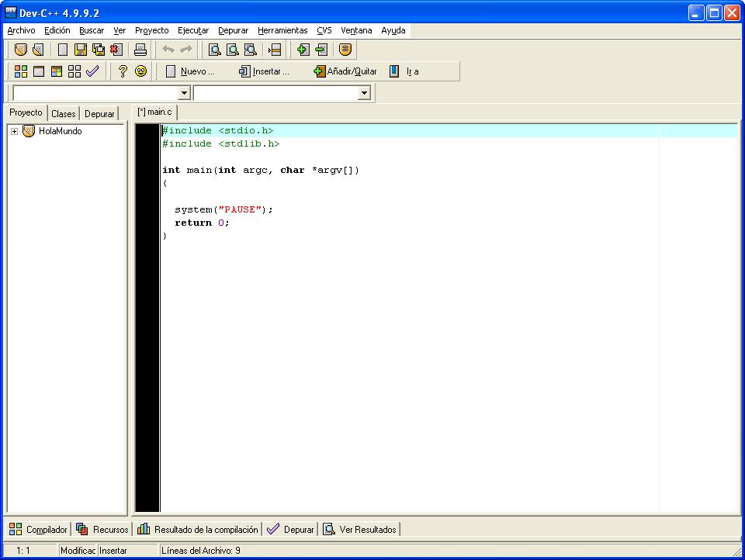Viewport: 745px width, 560px height.
Task: Open the Resultado de la compilación tab
Action: click(x=198, y=529)
